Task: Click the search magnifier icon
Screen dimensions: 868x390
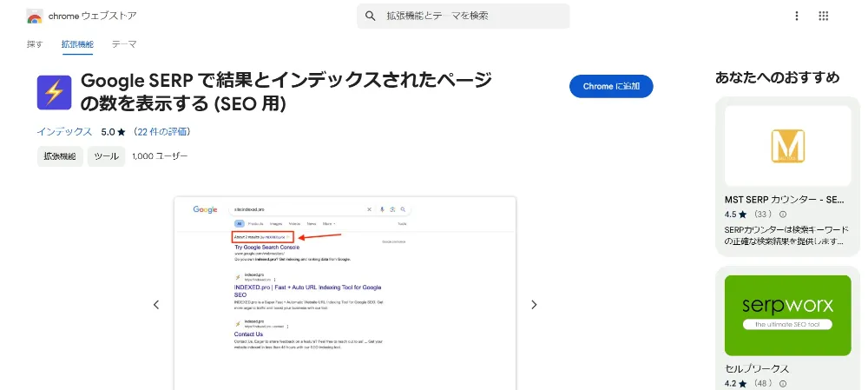Action: point(371,16)
